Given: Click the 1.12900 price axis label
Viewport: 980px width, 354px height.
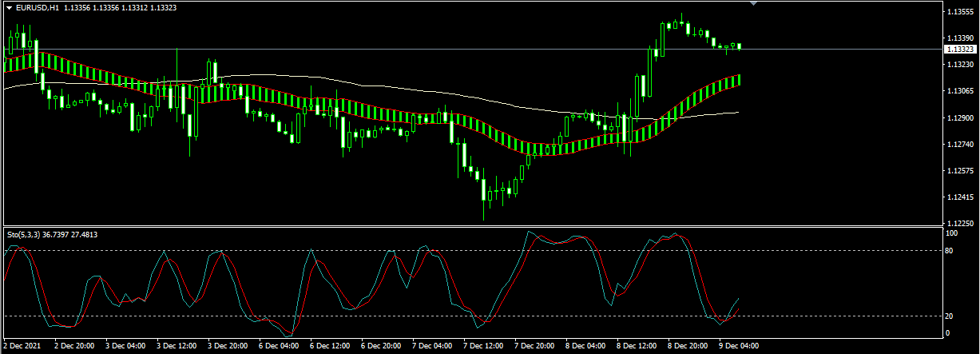Looking at the screenshot, I should [x=958, y=117].
